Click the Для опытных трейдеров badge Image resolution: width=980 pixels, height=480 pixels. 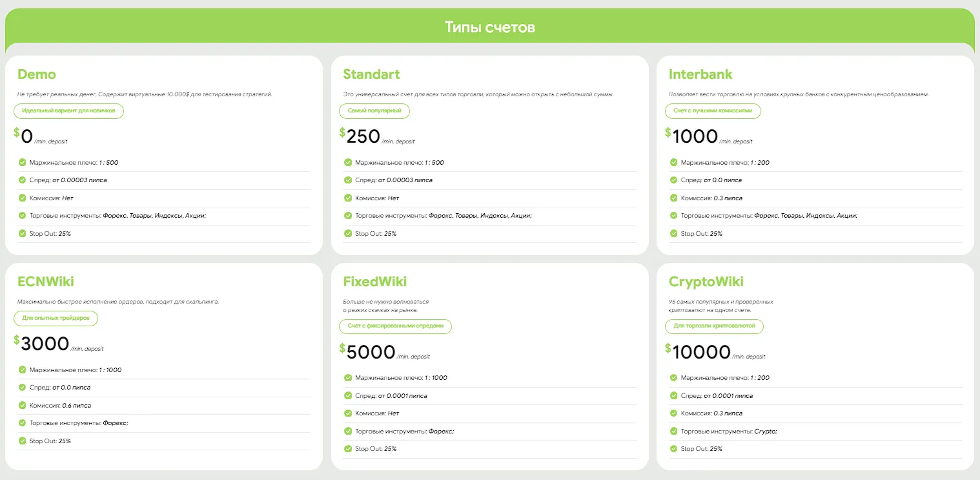click(56, 318)
